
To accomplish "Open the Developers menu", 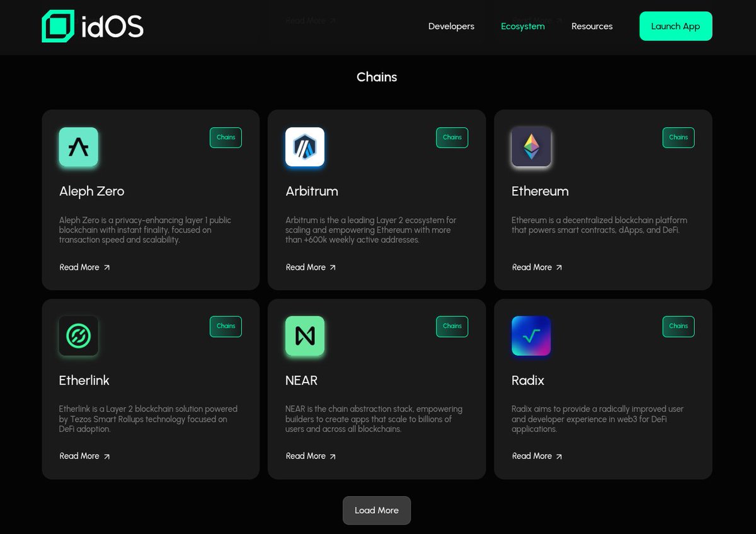I will (x=451, y=26).
